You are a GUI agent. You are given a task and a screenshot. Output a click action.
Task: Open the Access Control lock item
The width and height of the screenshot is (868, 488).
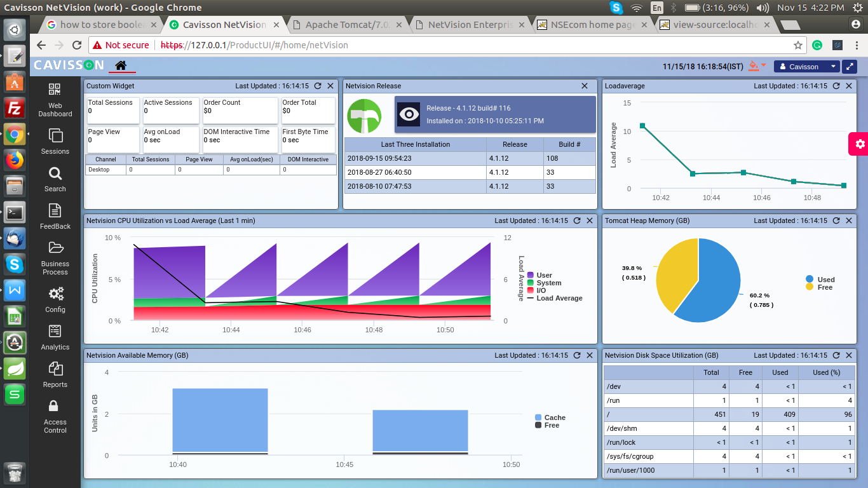click(55, 417)
